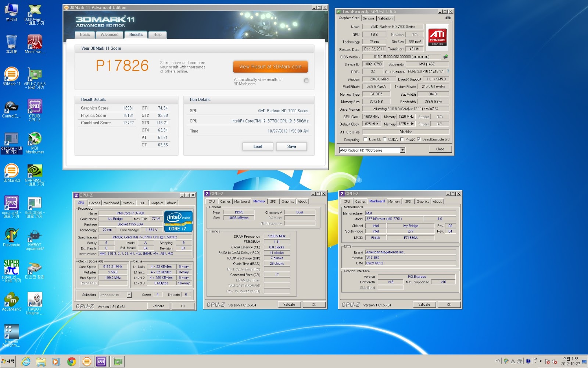Select the Heaven Benchmark desktop icon
Image resolution: width=588 pixels, height=368 pixels.
tap(11, 336)
